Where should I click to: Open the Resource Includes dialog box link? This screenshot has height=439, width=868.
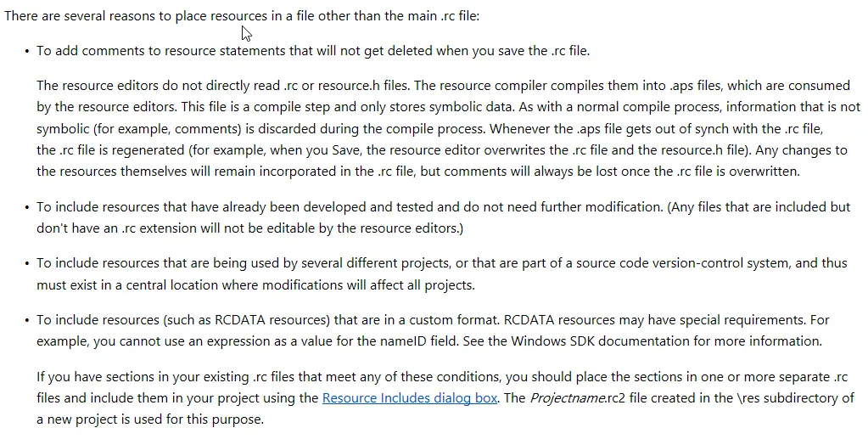(x=410, y=397)
